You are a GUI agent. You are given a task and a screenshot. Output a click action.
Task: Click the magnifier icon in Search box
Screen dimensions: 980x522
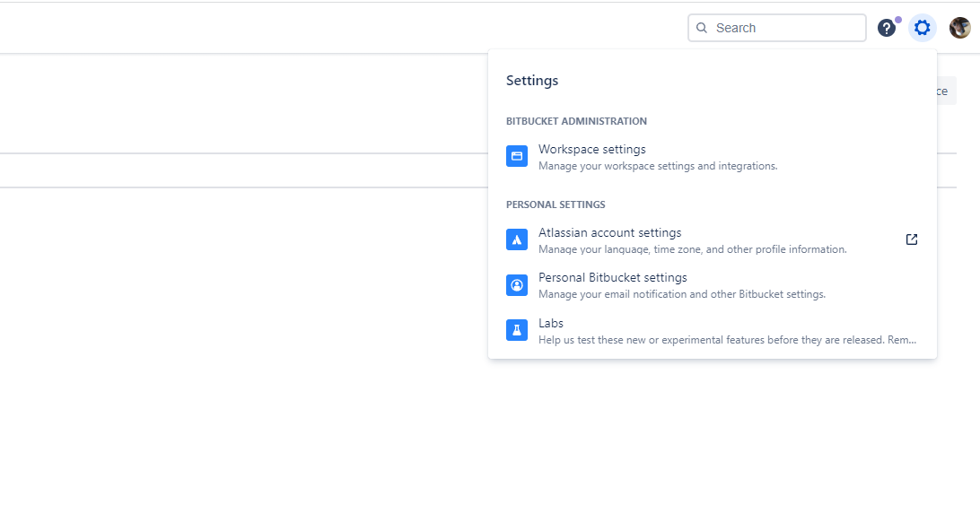pos(702,28)
